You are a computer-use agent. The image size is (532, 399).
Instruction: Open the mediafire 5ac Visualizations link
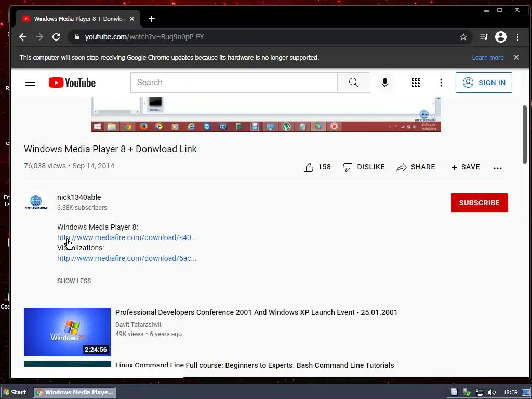click(x=127, y=258)
